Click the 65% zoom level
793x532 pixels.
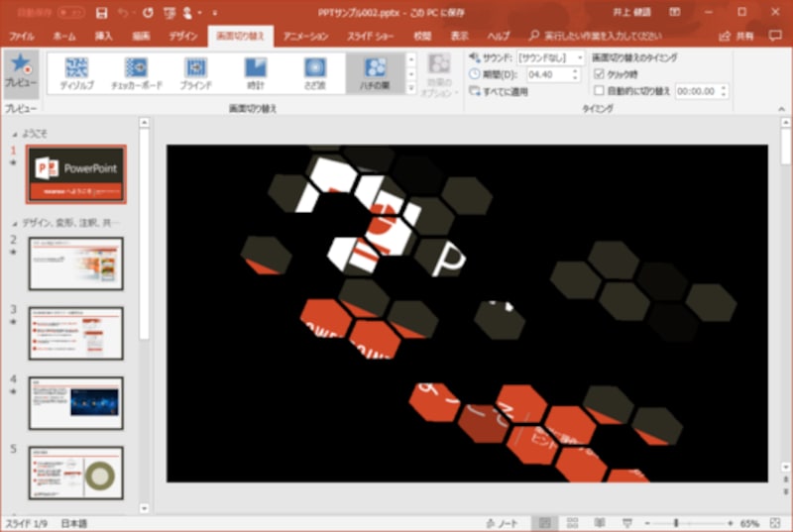749,523
